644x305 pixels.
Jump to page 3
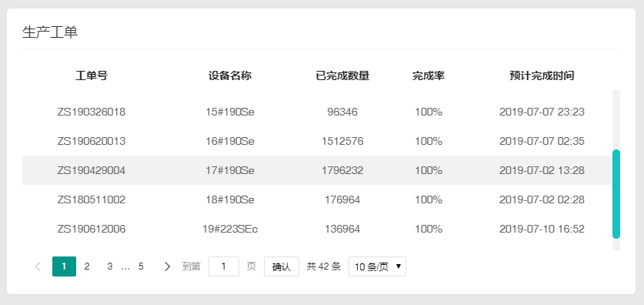110,266
